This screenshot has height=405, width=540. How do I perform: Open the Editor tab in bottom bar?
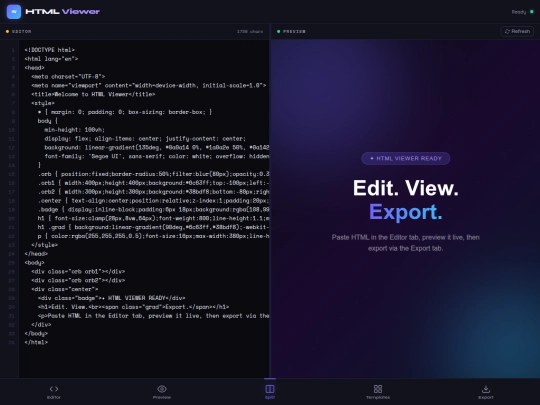54,392
